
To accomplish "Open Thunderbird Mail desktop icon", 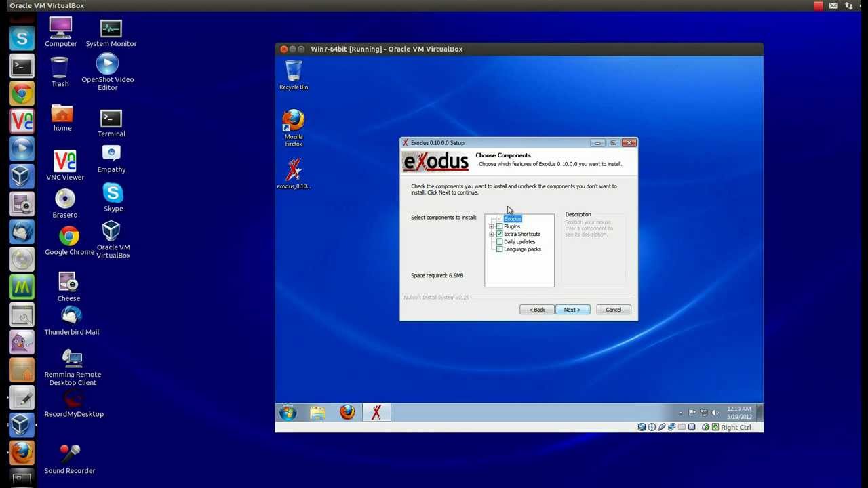I will point(71,321).
